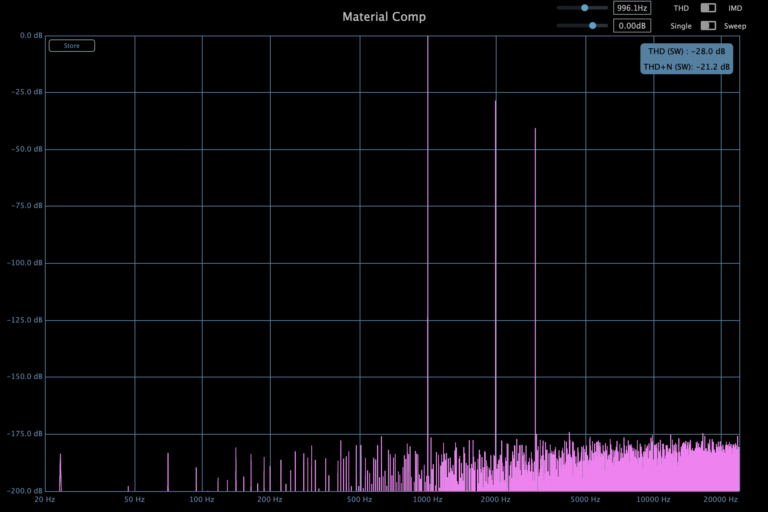768x512 pixels.
Task: Click the Material Comp title
Action: click(x=384, y=17)
